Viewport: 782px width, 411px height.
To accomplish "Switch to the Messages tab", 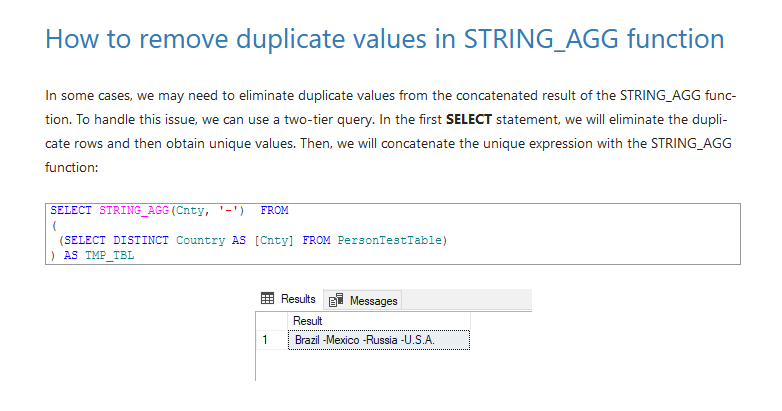I will (363, 300).
